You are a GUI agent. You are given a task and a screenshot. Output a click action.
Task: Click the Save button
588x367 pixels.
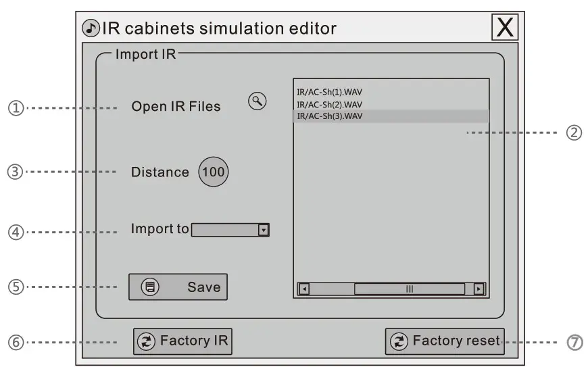(178, 287)
